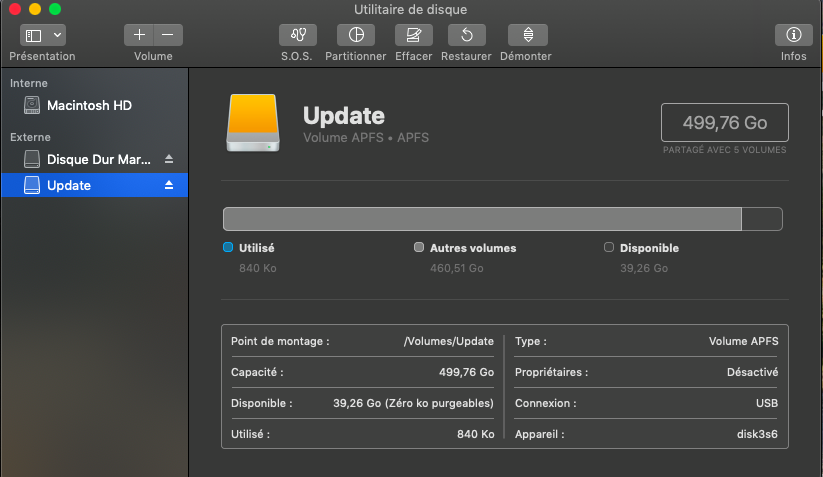Image resolution: width=823 pixels, height=477 pixels.
Task: Click the /Volumes/Update mount point value
Action: pyautogui.click(x=449, y=341)
